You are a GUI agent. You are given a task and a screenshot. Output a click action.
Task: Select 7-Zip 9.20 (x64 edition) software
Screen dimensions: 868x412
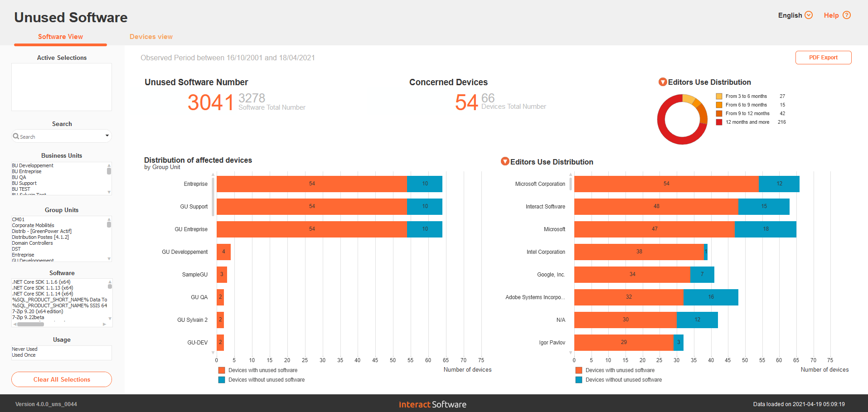[x=38, y=311]
